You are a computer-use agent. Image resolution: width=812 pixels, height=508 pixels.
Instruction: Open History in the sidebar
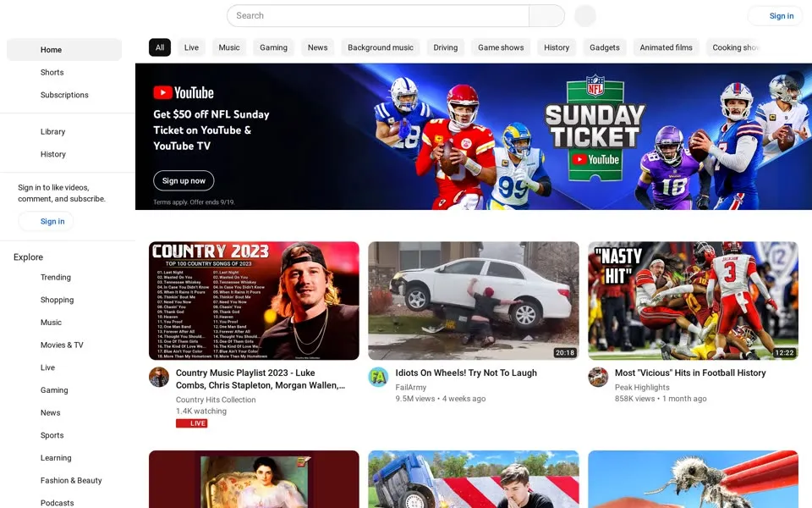click(x=64, y=154)
